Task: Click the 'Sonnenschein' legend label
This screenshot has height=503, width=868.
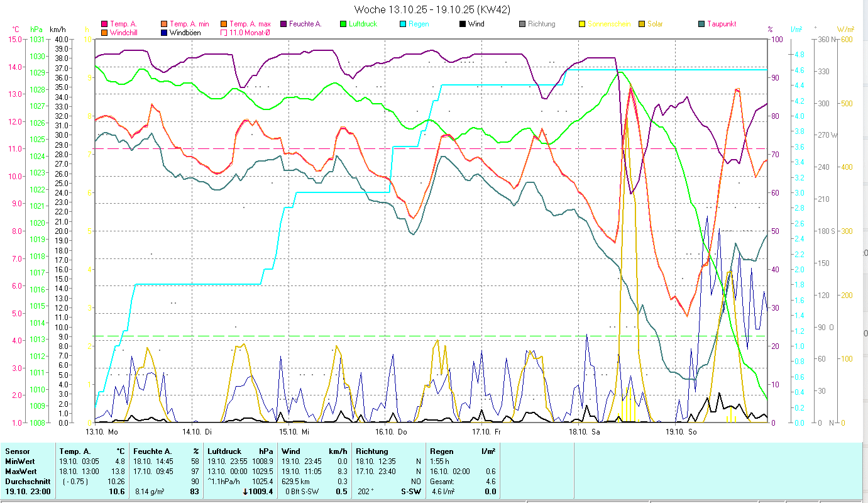Action: pos(609,24)
